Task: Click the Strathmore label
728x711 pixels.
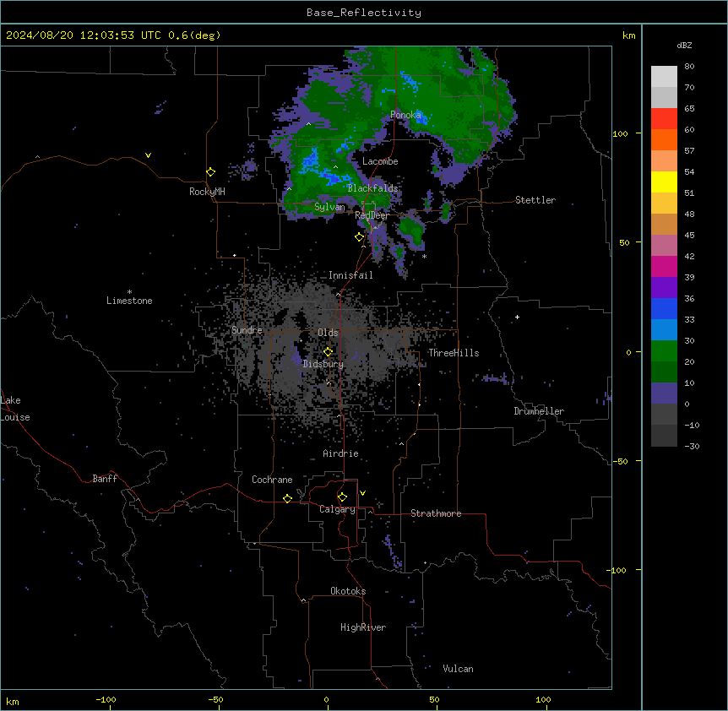Action: (436, 513)
